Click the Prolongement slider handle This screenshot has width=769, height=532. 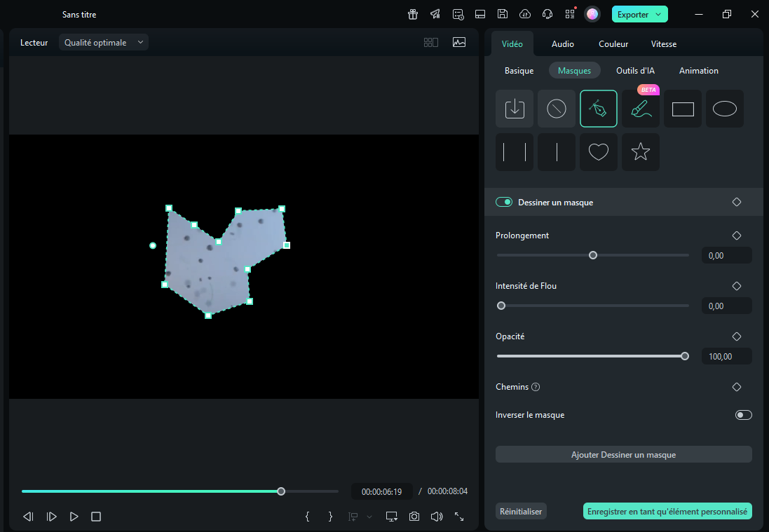[593, 255]
